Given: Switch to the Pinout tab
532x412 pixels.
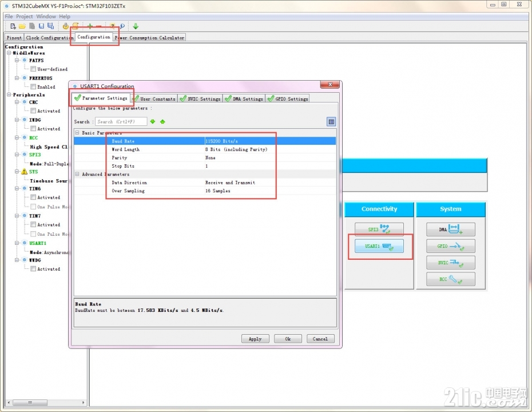Looking at the screenshot, I should [14, 38].
